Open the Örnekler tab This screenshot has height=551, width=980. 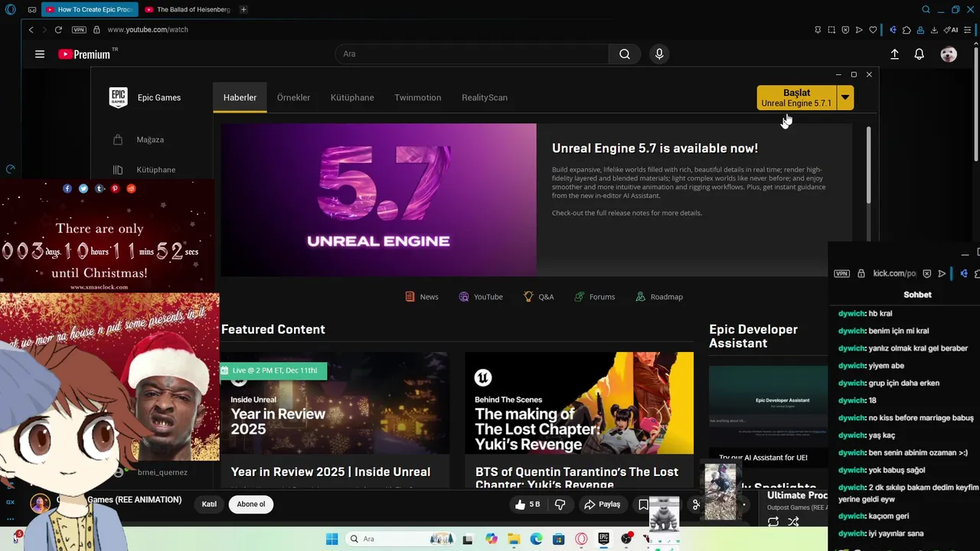click(x=293, y=98)
